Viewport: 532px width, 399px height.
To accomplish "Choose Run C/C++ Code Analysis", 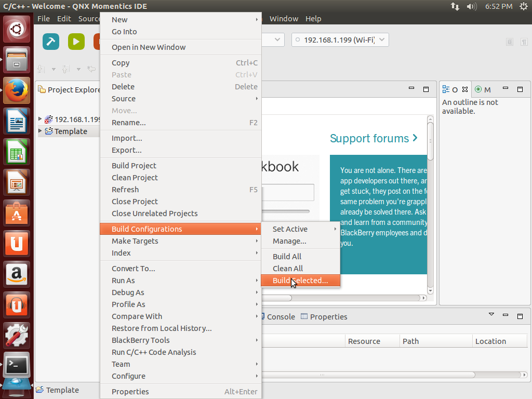I will click(x=181, y=352).
